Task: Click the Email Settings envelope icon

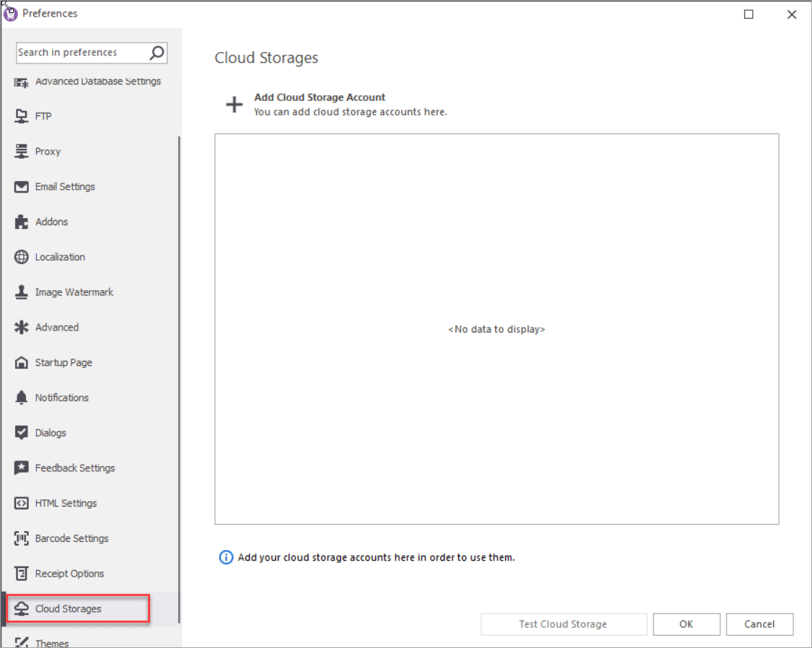Action: (x=21, y=187)
